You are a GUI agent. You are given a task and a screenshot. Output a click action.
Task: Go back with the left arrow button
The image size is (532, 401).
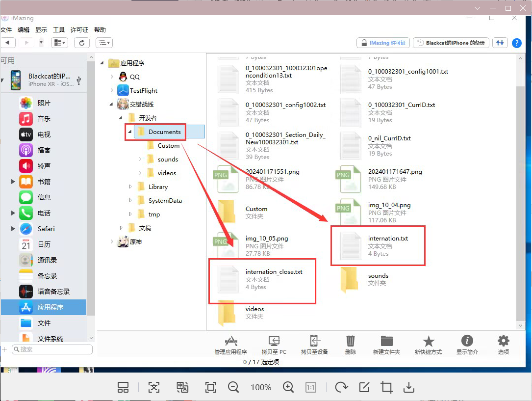(8, 43)
